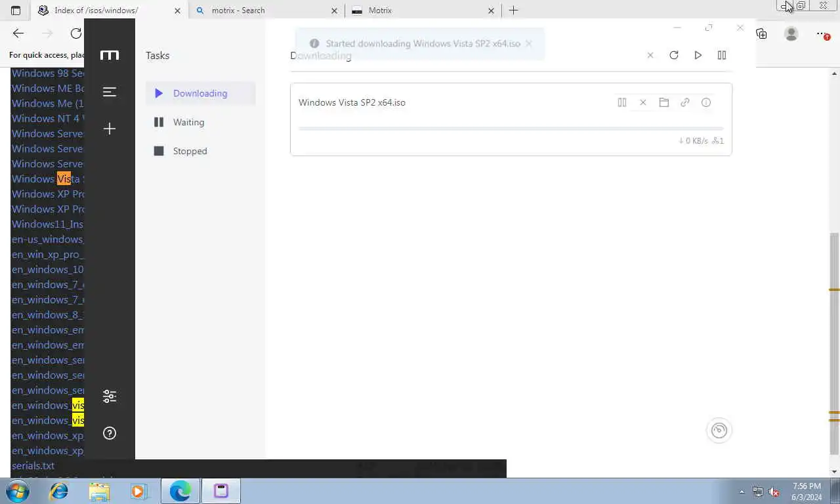Image resolution: width=840 pixels, height=504 pixels.
Task: Click the Motrix logo icon in sidebar
Action: click(110, 55)
